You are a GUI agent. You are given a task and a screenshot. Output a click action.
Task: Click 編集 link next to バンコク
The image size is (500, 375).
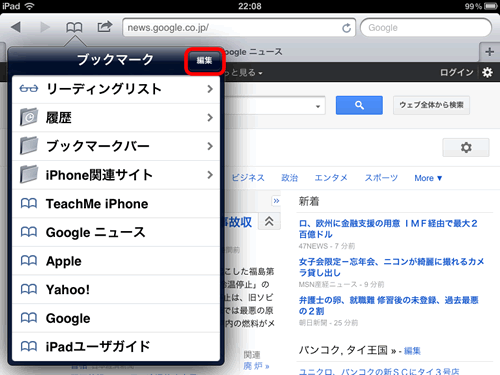412,351
